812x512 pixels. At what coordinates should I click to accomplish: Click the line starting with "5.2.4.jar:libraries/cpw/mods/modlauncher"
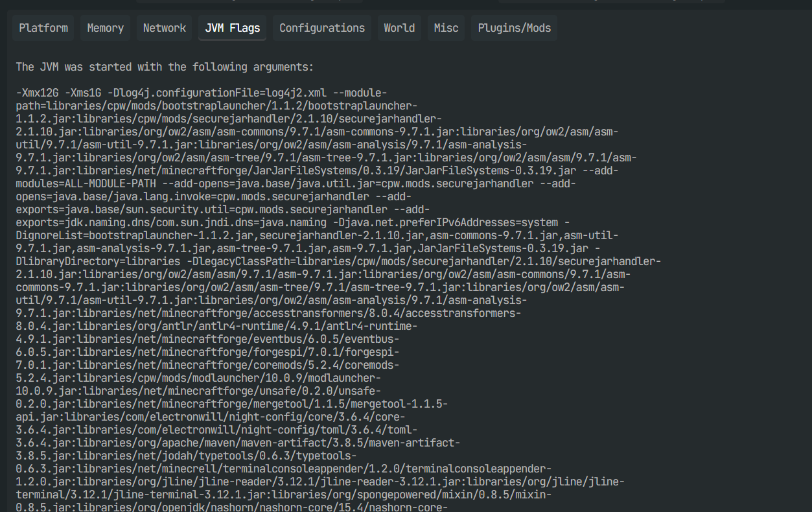click(199, 378)
